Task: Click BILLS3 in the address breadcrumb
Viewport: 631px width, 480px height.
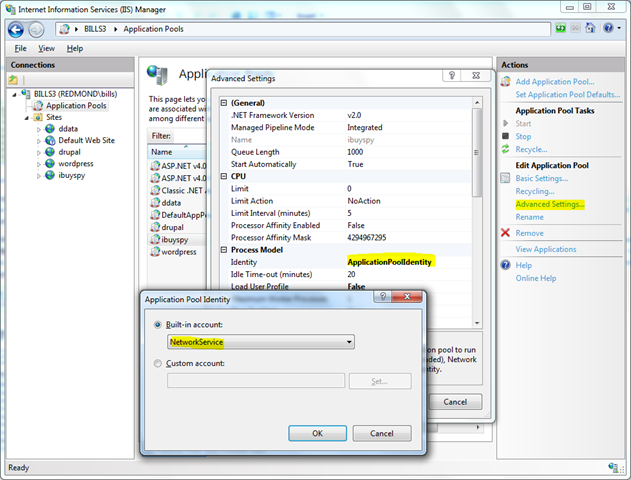Action: [95, 29]
